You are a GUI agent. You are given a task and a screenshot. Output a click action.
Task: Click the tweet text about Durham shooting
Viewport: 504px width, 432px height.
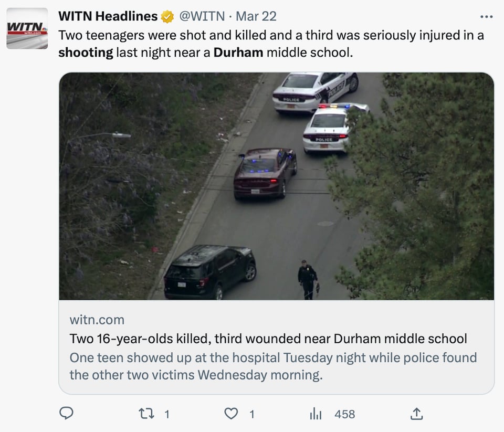coord(271,44)
